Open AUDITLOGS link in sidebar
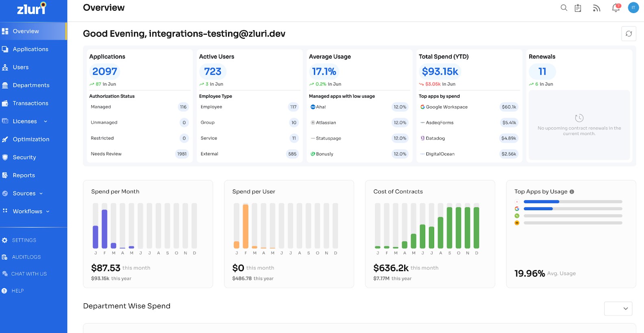 click(26, 257)
